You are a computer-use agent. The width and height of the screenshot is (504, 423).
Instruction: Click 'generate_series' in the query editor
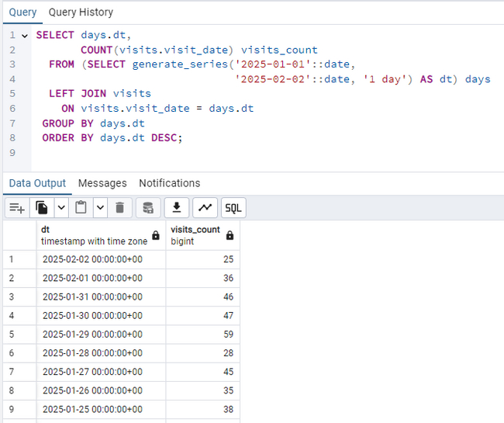click(180, 64)
